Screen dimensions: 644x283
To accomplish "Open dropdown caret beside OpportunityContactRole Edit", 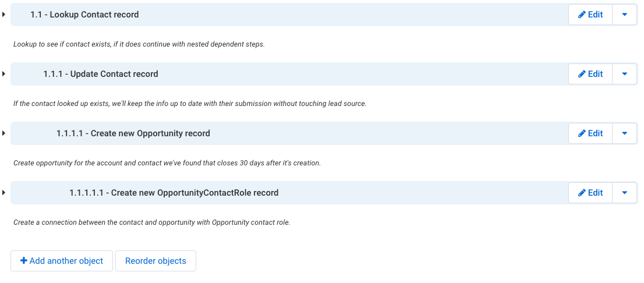I will (624, 193).
